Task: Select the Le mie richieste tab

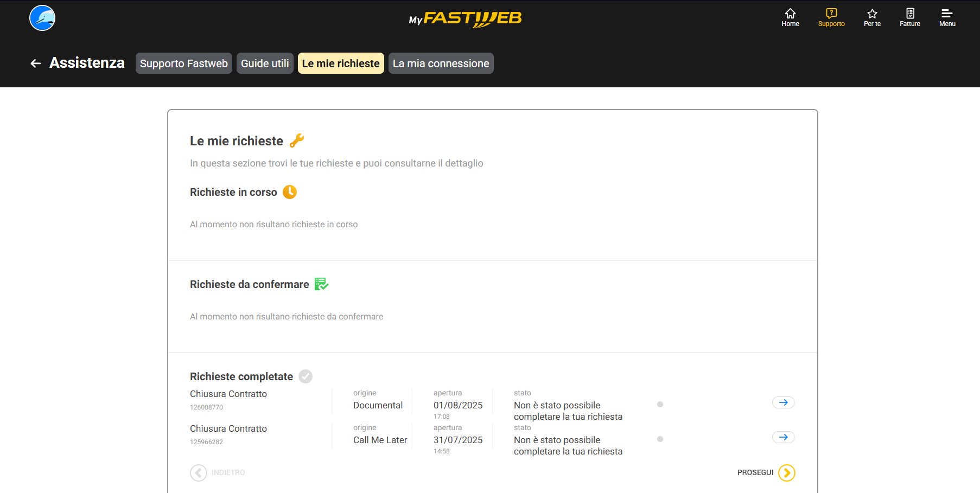Action: coord(341,63)
